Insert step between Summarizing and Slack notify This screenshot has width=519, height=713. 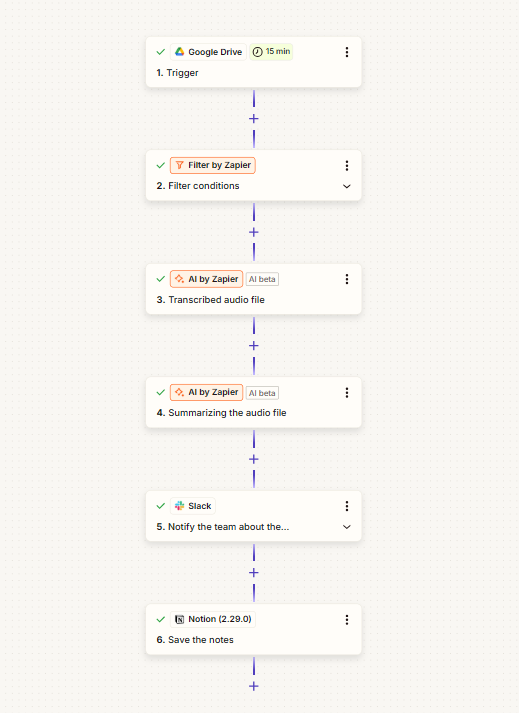(254, 459)
